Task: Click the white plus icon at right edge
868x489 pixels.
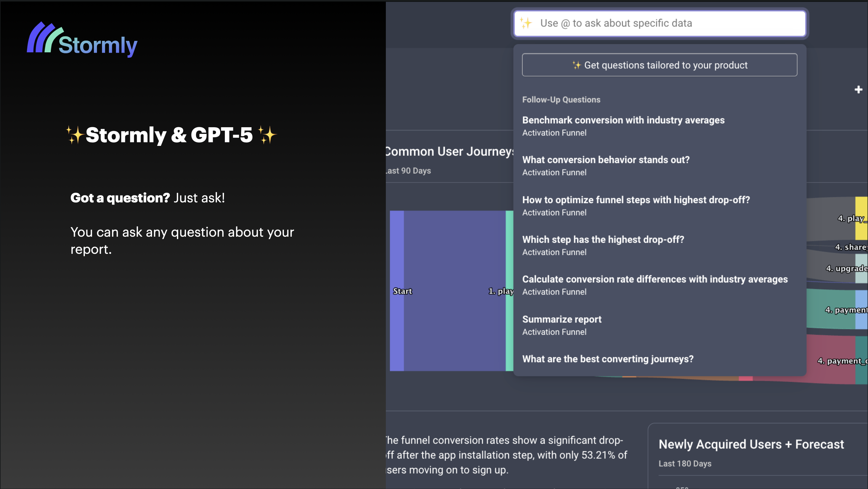Action: coord(858,90)
